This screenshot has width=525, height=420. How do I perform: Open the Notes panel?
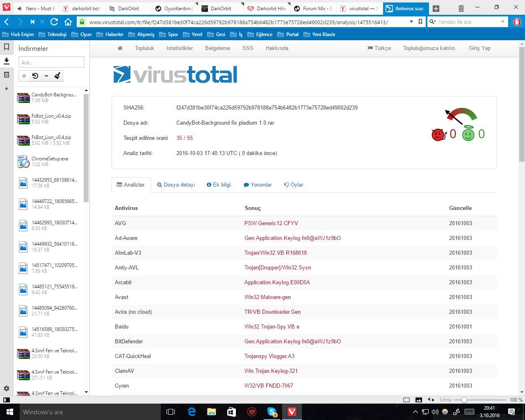click(x=7, y=75)
